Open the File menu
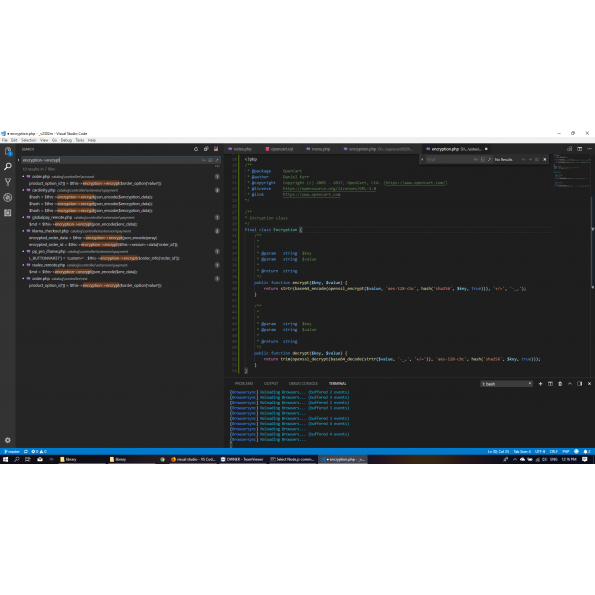 5,140
